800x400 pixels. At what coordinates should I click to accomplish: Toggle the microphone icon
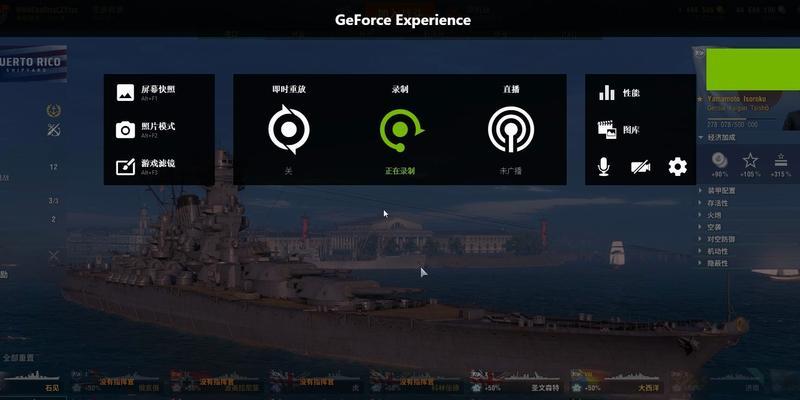tap(604, 167)
